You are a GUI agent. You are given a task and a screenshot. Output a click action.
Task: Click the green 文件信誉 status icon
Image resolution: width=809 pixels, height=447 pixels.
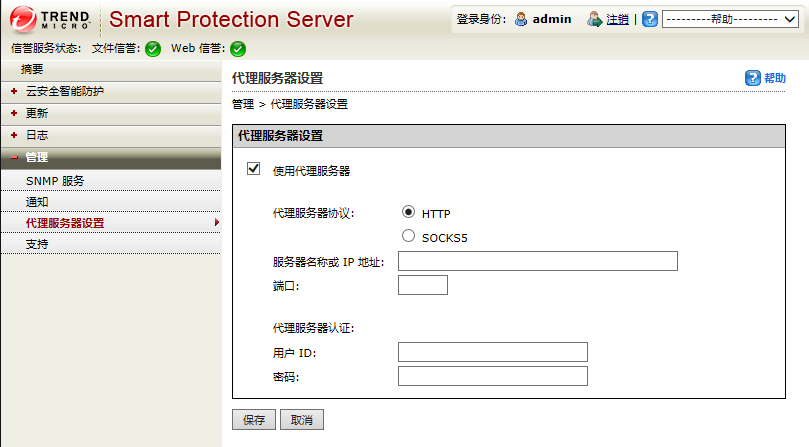pyautogui.click(x=153, y=49)
